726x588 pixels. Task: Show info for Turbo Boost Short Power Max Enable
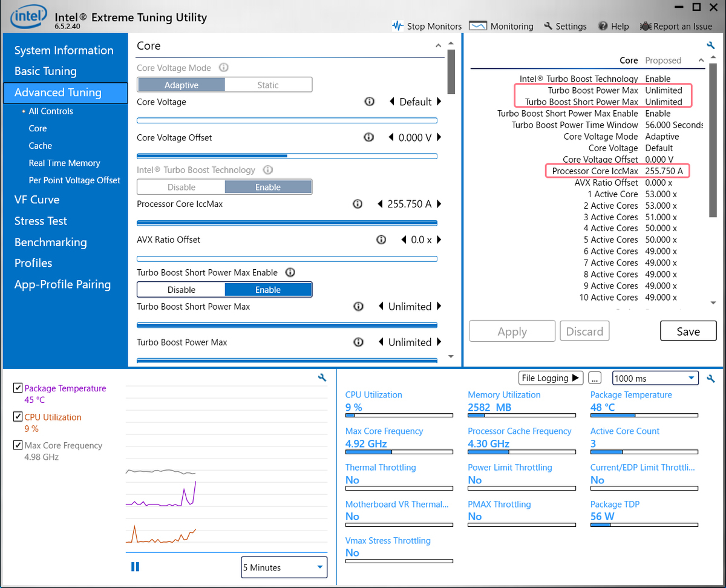[x=290, y=272]
